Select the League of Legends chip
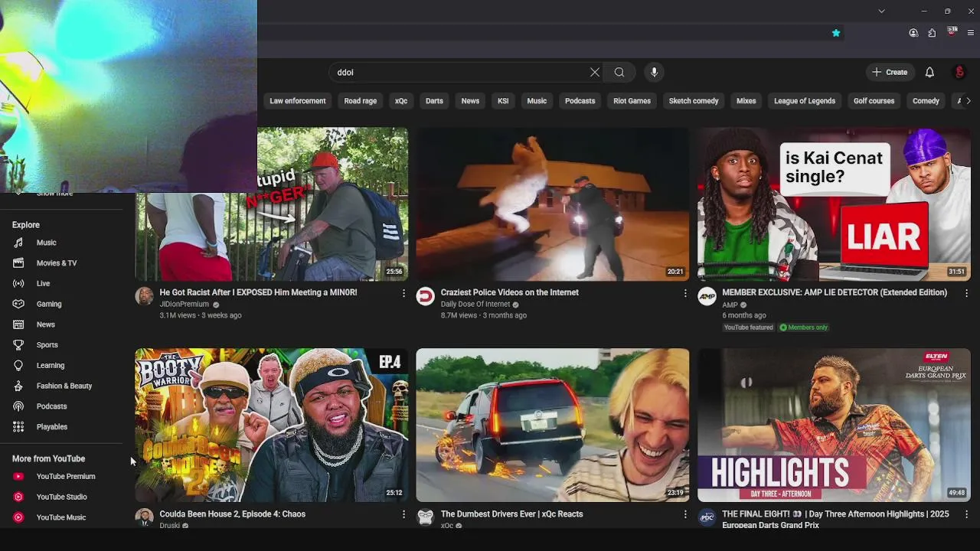Image resolution: width=980 pixels, height=551 pixels. 805,101
